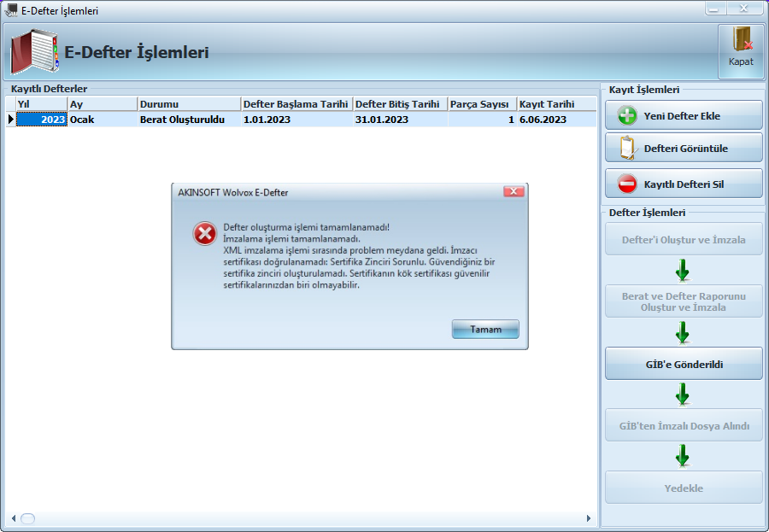Click the green arrow below GİB'e Gönderildi
769x532 pixels.
click(682, 395)
